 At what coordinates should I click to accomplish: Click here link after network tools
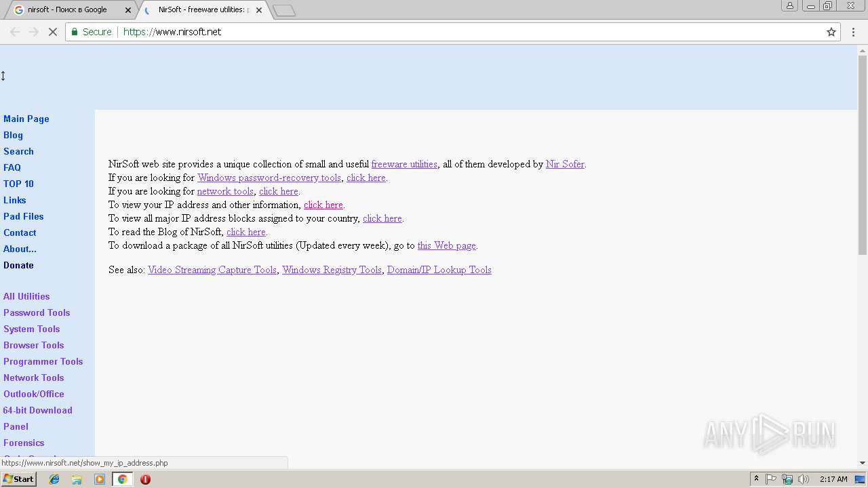point(279,191)
